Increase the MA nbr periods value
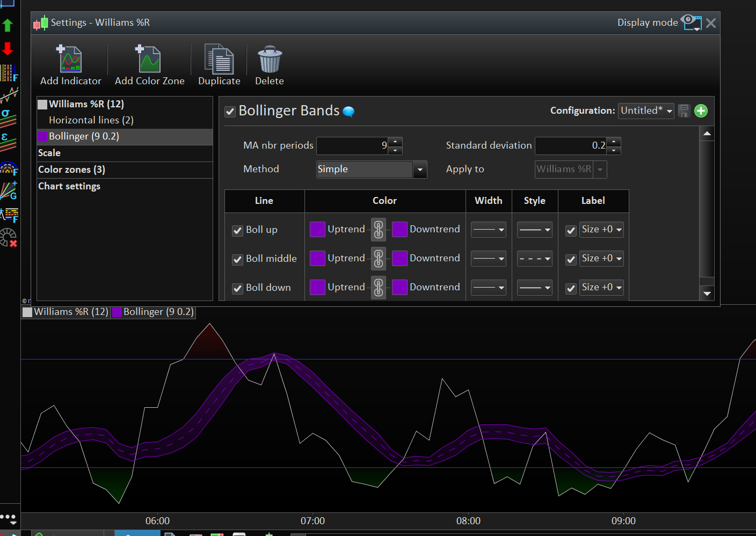The width and height of the screenshot is (756, 536). pos(395,142)
